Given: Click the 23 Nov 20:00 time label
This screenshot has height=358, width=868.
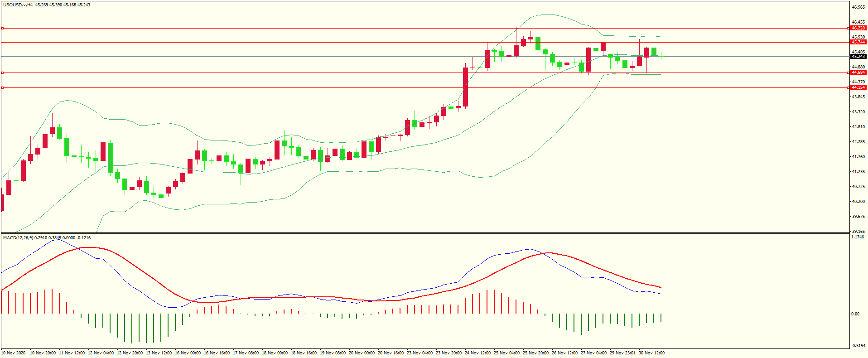Looking at the screenshot, I should point(449,353).
